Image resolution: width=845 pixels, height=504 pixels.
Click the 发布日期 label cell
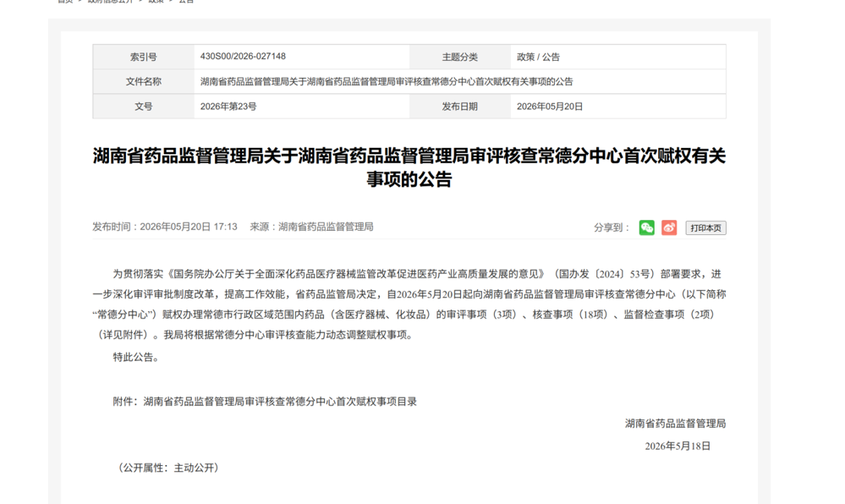point(460,107)
